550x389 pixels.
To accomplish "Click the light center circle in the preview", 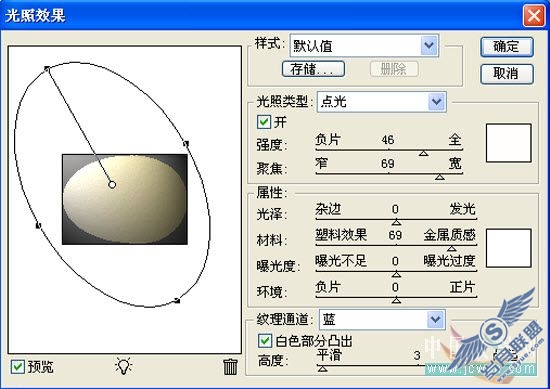I will tap(112, 185).
